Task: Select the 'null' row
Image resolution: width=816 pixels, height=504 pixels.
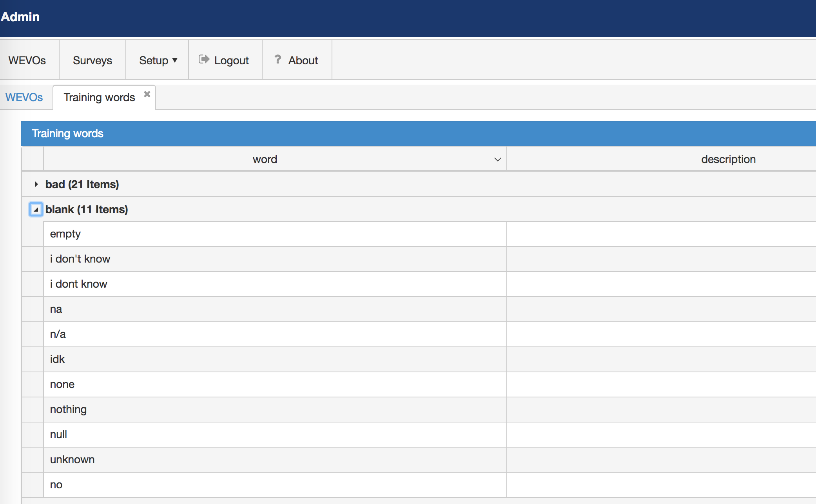Action: [x=419, y=435]
